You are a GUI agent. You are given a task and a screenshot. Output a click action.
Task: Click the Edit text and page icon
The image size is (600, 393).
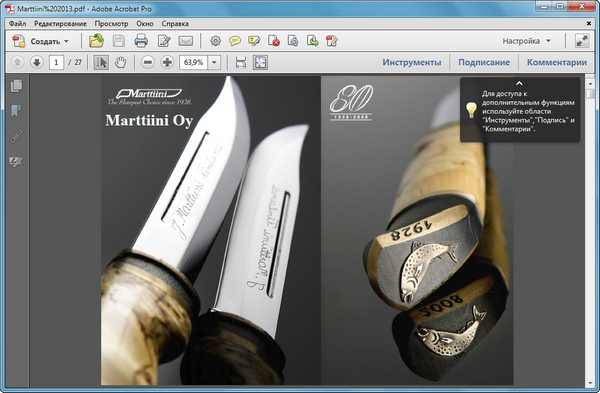tap(164, 41)
